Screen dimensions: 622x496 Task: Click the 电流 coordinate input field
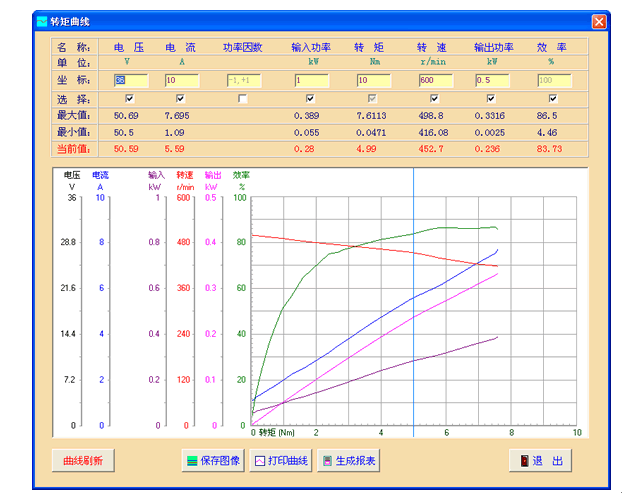point(182,80)
